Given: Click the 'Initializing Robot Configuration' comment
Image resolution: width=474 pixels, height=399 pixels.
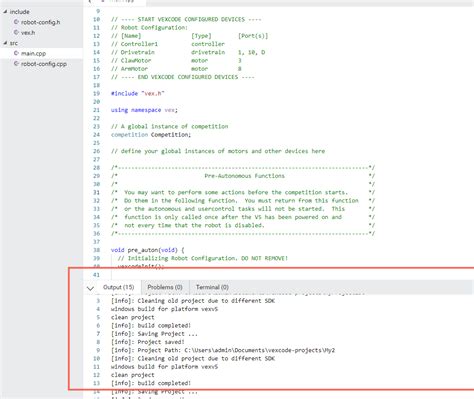Looking at the screenshot, I should pos(203,258).
